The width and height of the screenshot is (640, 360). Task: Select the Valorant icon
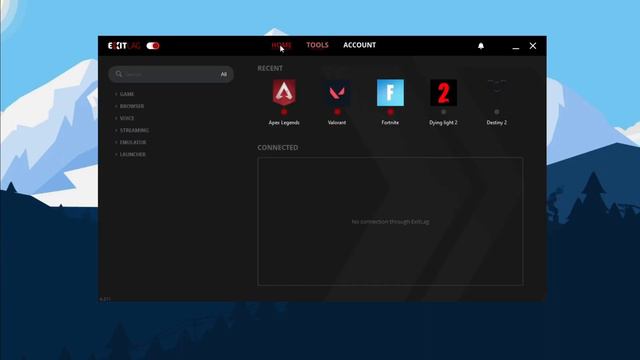[x=337, y=93]
